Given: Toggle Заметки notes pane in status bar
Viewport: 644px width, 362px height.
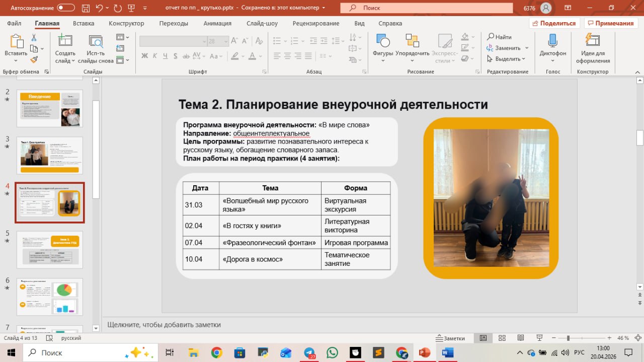Looking at the screenshot, I should (451, 338).
